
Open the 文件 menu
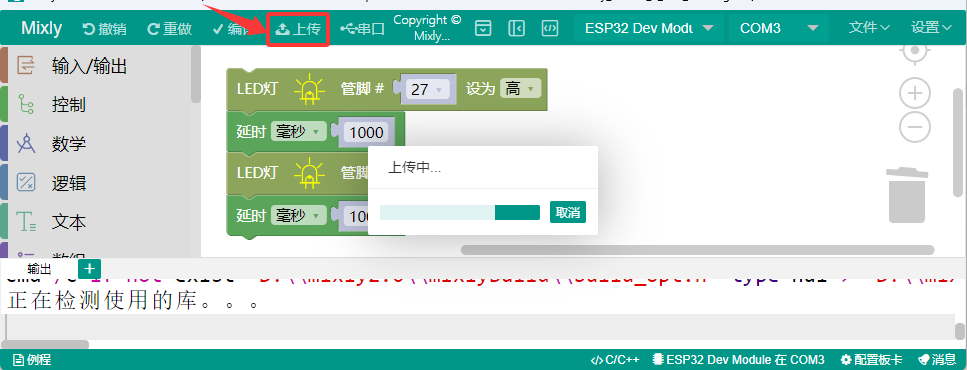[869, 28]
